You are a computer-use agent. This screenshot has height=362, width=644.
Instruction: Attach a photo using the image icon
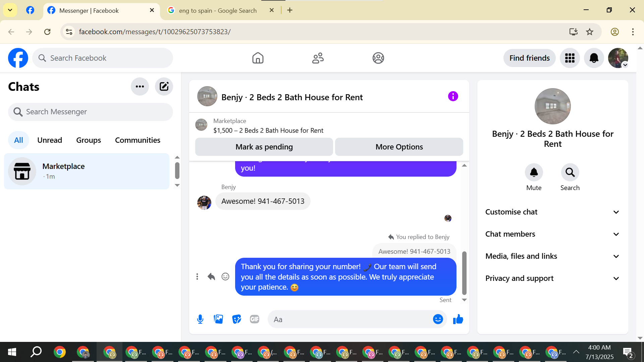[218, 319]
